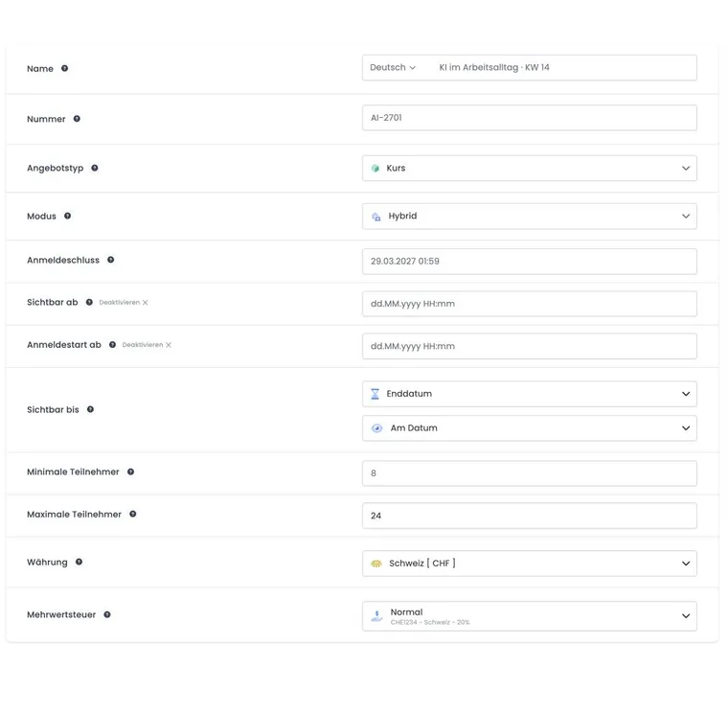The image size is (728, 714).
Task: Deactivate the Anmeldestart ab field
Action: click(x=147, y=345)
